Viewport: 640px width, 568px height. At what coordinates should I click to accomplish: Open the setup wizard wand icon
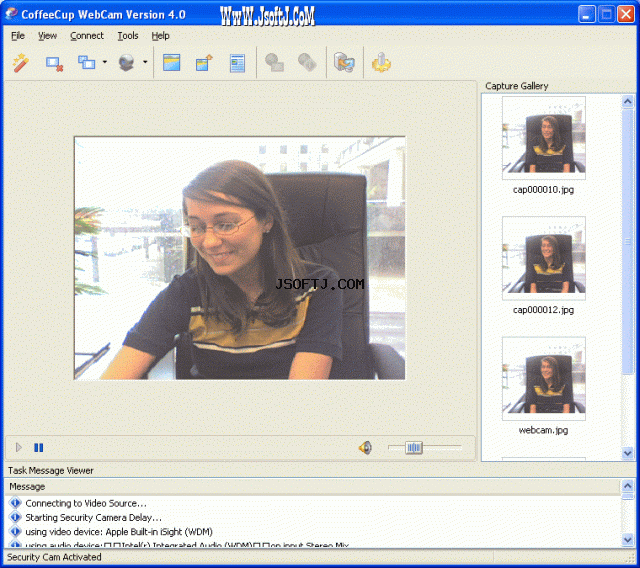[20, 63]
